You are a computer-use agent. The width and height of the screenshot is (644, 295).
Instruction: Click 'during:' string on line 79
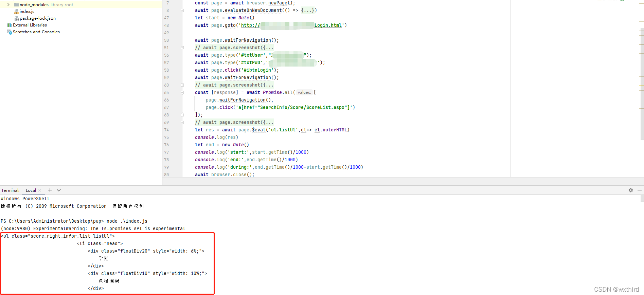[240, 167]
